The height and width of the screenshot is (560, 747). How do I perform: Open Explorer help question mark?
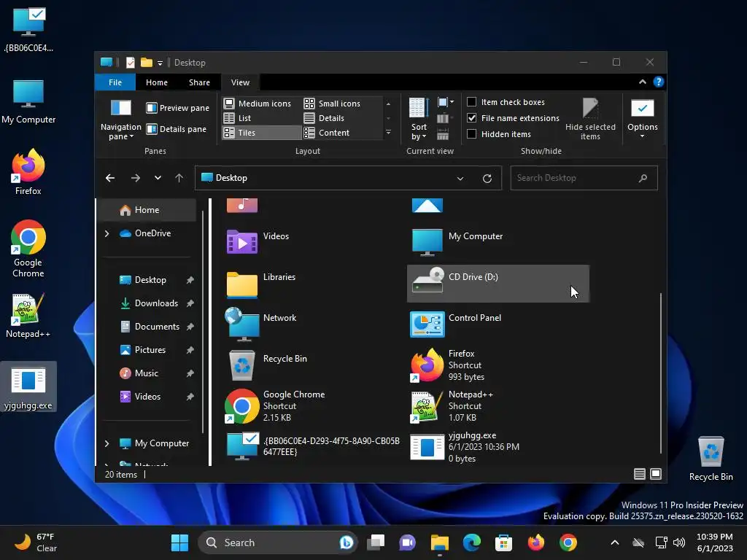tap(659, 82)
